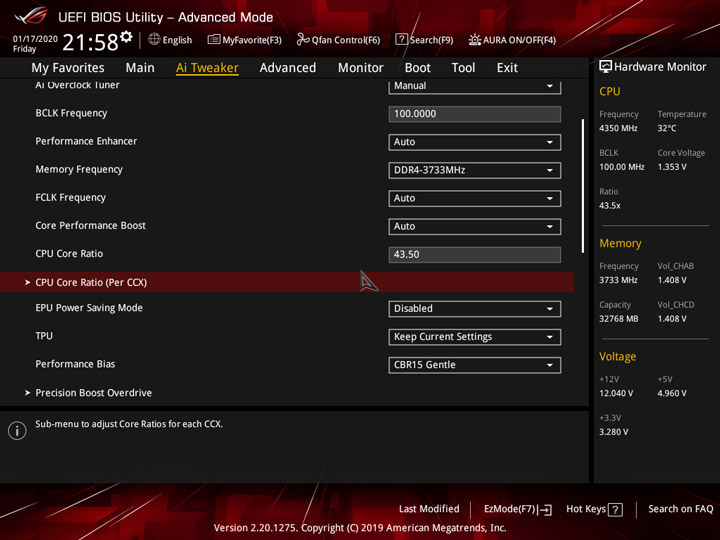Click the CPU Core Ratio 43.50 field
This screenshot has height=540, width=720.
click(x=474, y=254)
